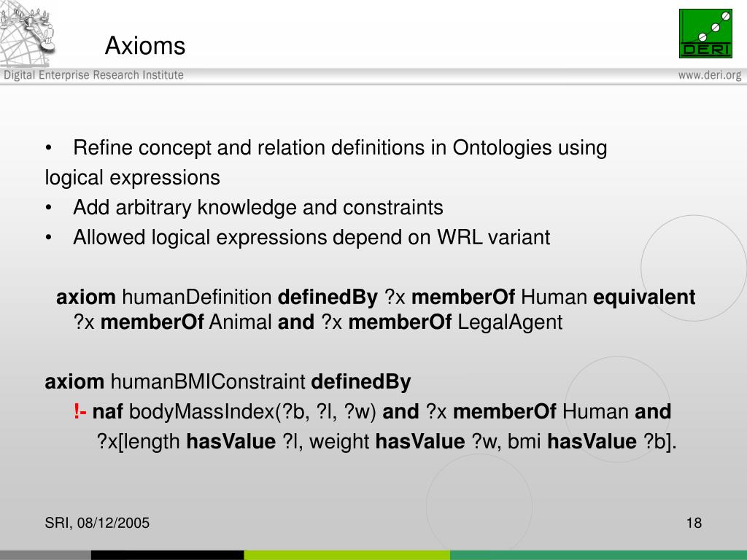The image size is (747, 560).
Task: Click the LegalAgent concept name
Action: (x=510, y=322)
